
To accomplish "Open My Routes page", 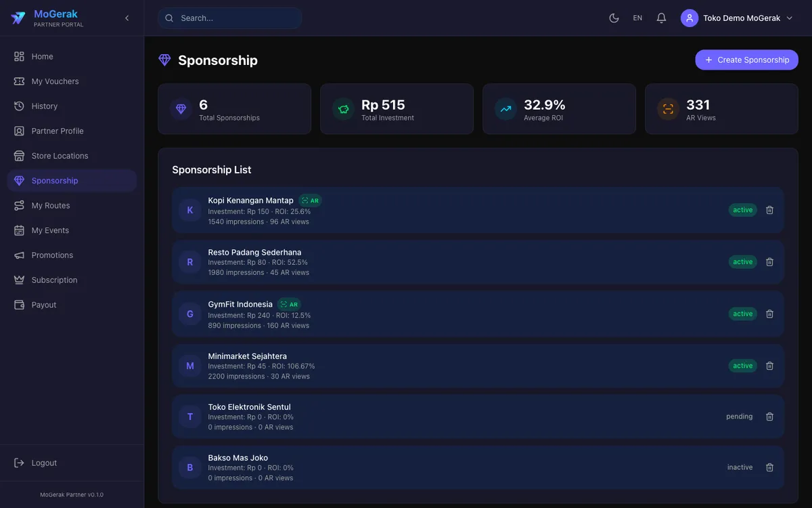I will pyautogui.click(x=72, y=205).
